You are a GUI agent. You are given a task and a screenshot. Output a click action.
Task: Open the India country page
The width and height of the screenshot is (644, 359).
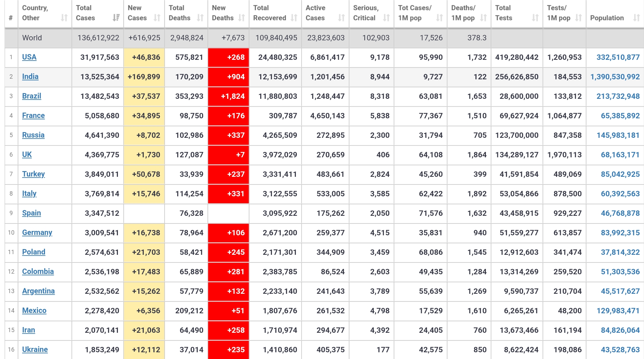coord(30,77)
